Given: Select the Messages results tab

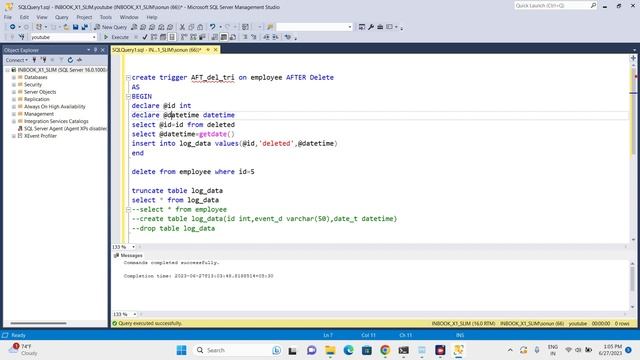Looking at the screenshot, I should tap(128, 256).
